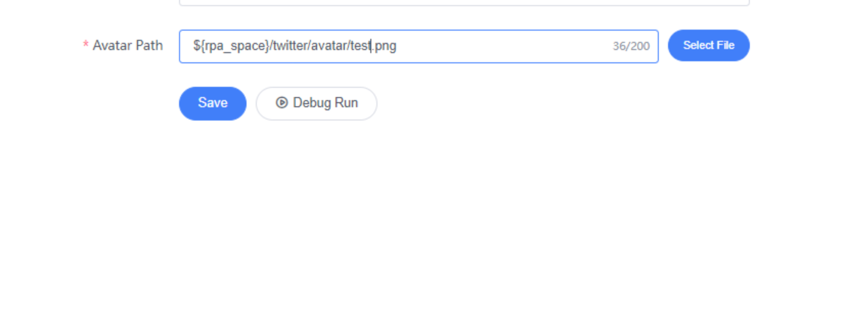Viewport: 868px width, 311px height.
Task: Place cursor on the word test in path
Action: pyautogui.click(x=361, y=45)
